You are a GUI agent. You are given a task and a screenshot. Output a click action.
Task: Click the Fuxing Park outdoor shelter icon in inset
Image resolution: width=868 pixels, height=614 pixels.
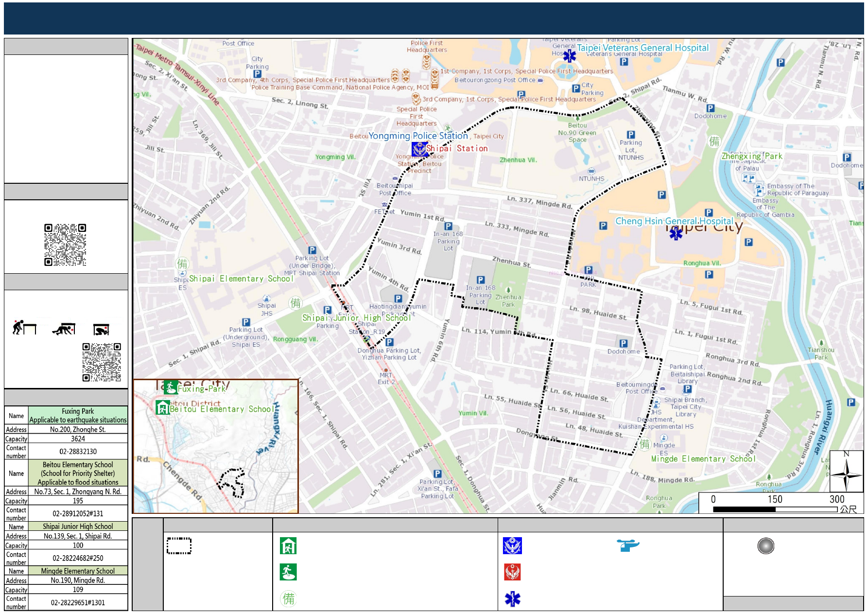click(170, 387)
